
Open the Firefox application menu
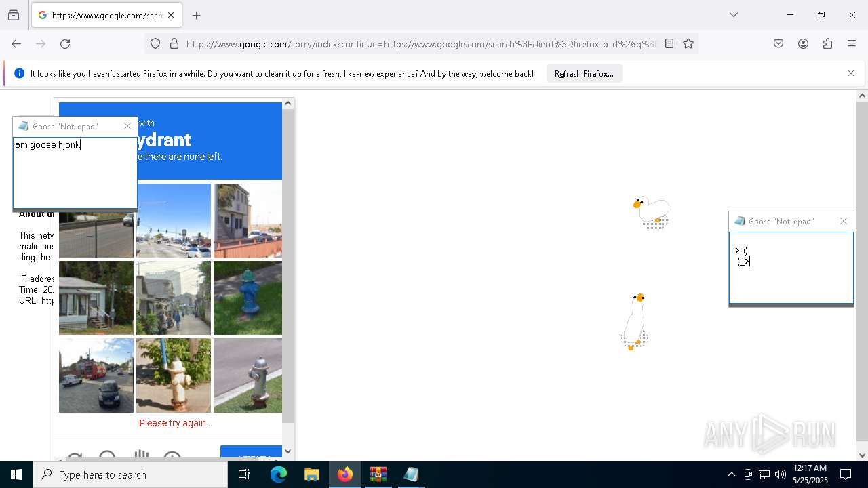tap(852, 43)
